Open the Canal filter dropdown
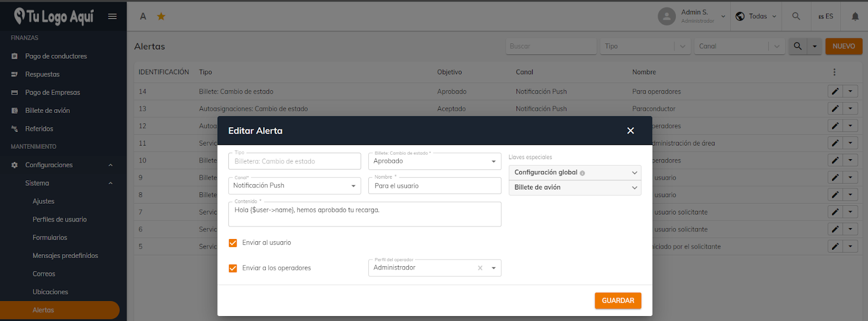This screenshot has height=321, width=868. click(x=740, y=46)
